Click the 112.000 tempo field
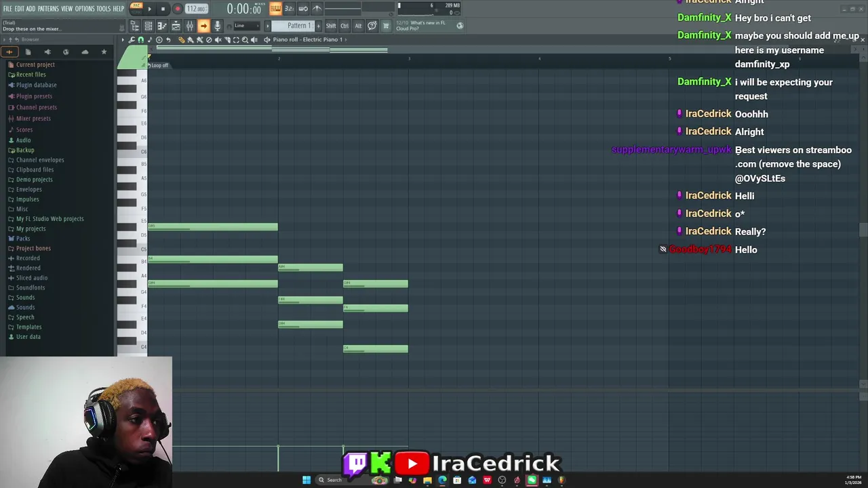Screen dimensions: 868x488 [197, 9]
